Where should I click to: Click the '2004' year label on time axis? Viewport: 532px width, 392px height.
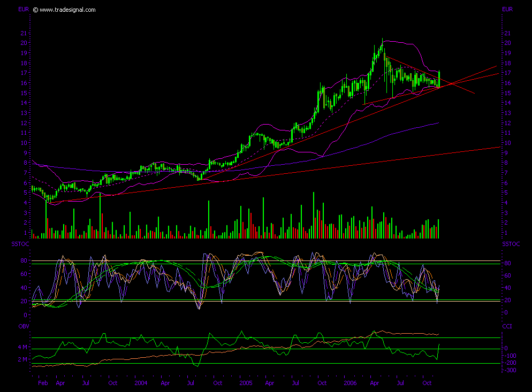click(141, 383)
